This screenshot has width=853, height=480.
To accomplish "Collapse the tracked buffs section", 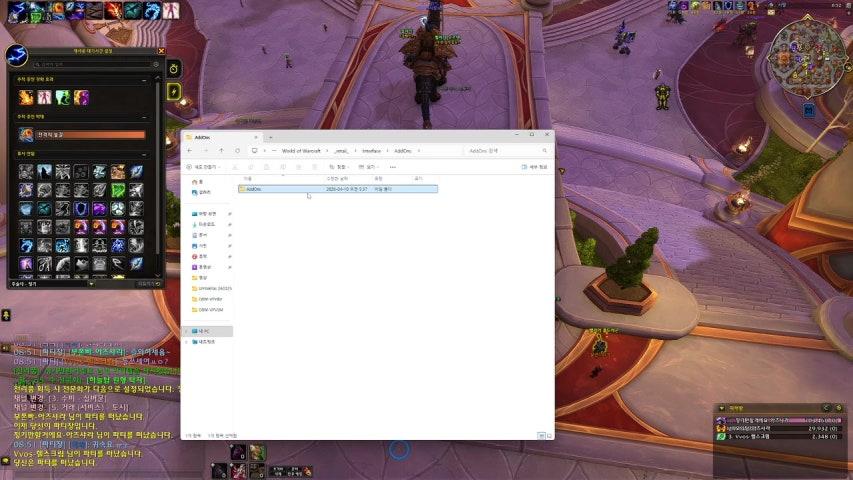I will (144, 80).
